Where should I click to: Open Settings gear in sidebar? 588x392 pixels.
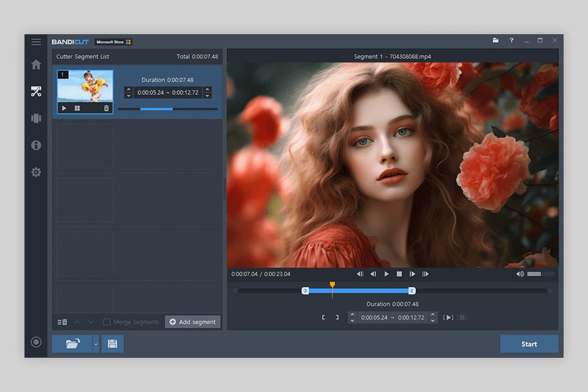click(x=36, y=172)
